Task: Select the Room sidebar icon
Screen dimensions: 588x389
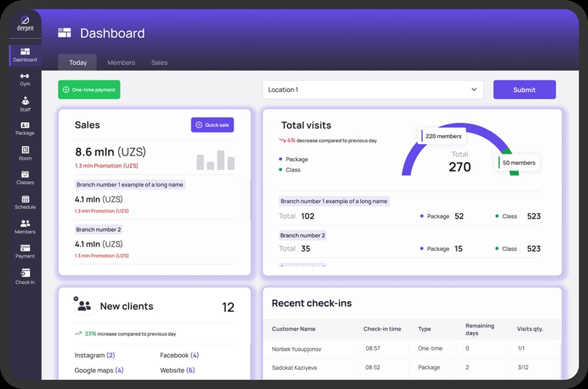Action: pyautogui.click(x=25, y=150)
